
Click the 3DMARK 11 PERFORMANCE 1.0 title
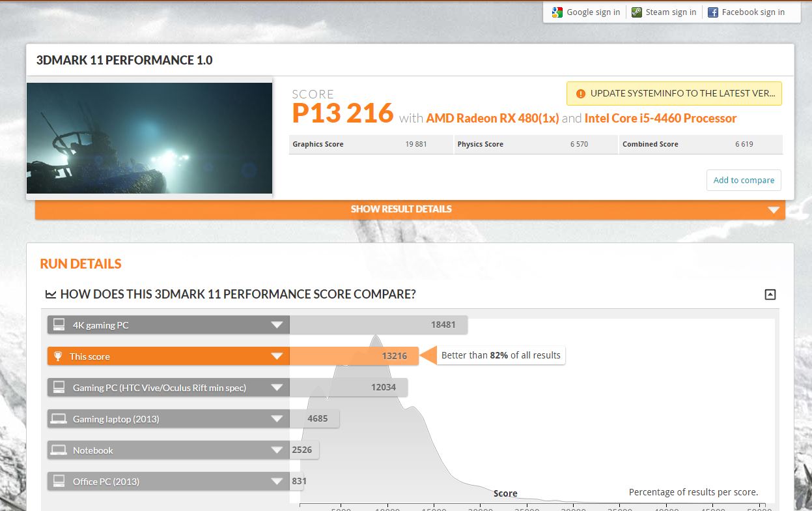coord(124,61)
